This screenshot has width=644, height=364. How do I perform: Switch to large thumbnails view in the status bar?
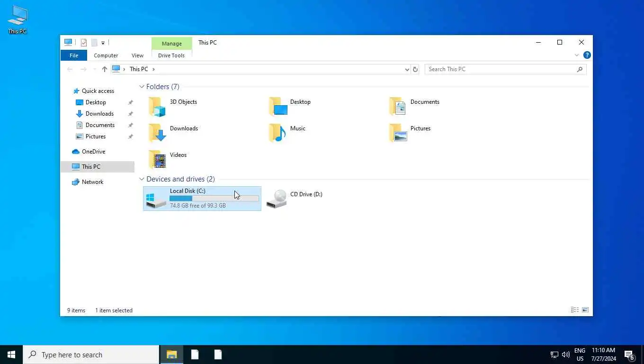[x=585, y=310]
